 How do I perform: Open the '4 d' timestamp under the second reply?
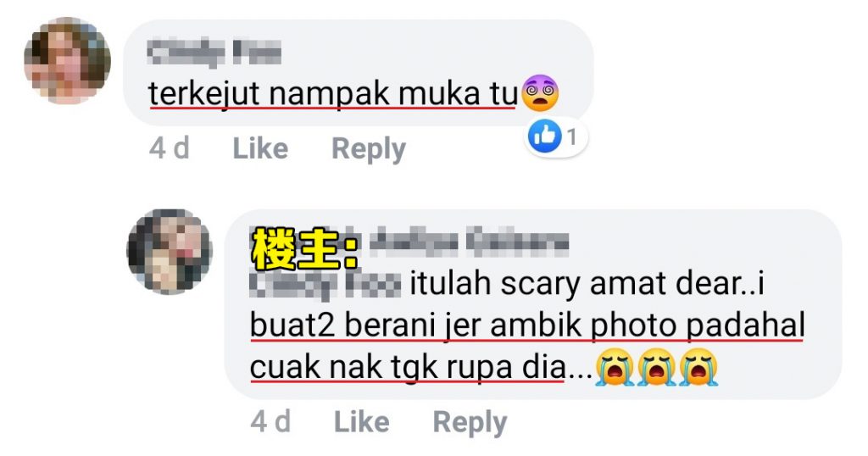coord(270,422)
